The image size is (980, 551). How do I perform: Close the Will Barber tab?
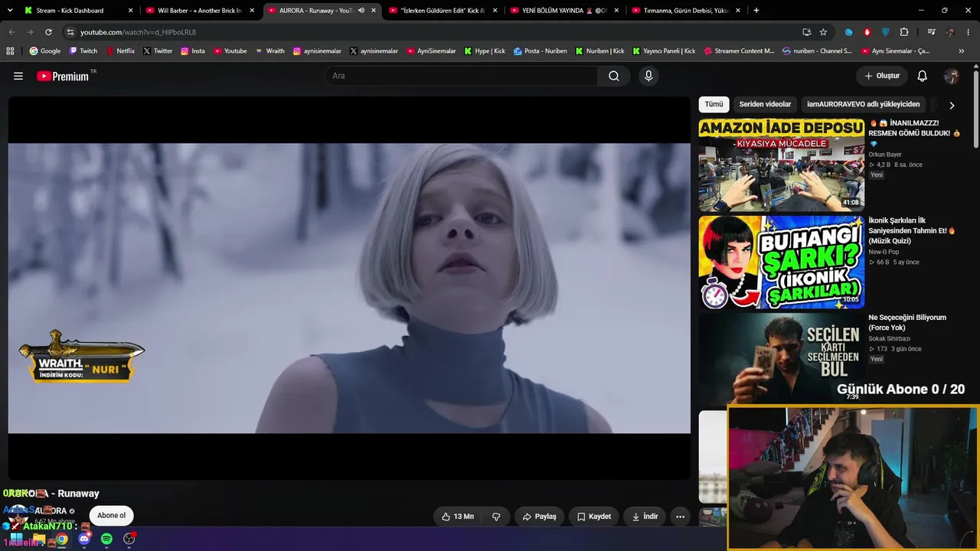(x=252, y=11)
